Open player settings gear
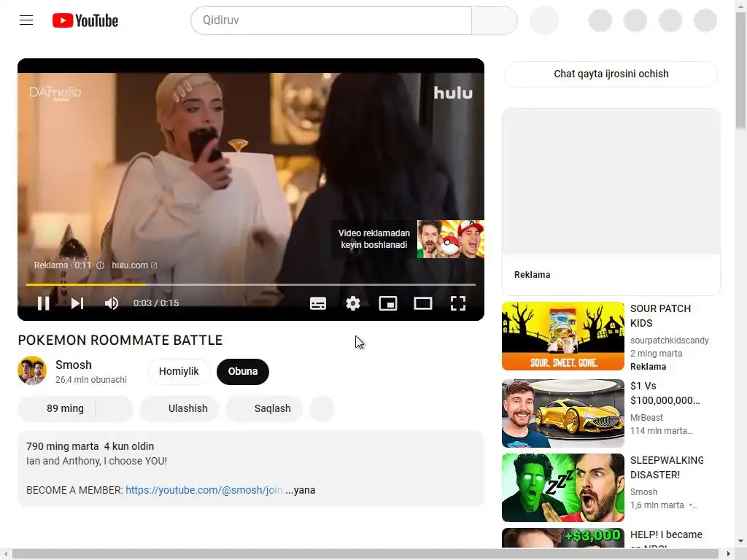This screenshot has width=747, height=560. click(x=353, y=303)
